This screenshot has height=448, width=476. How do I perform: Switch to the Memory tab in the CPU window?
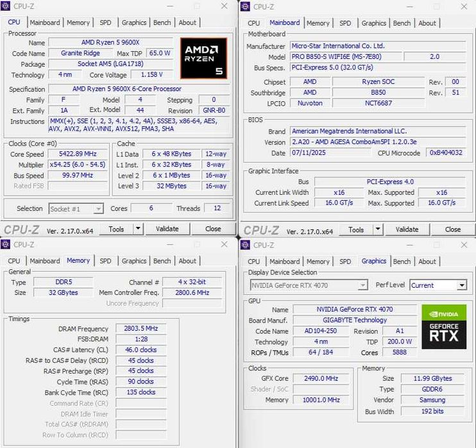click(x=78, y=22)
